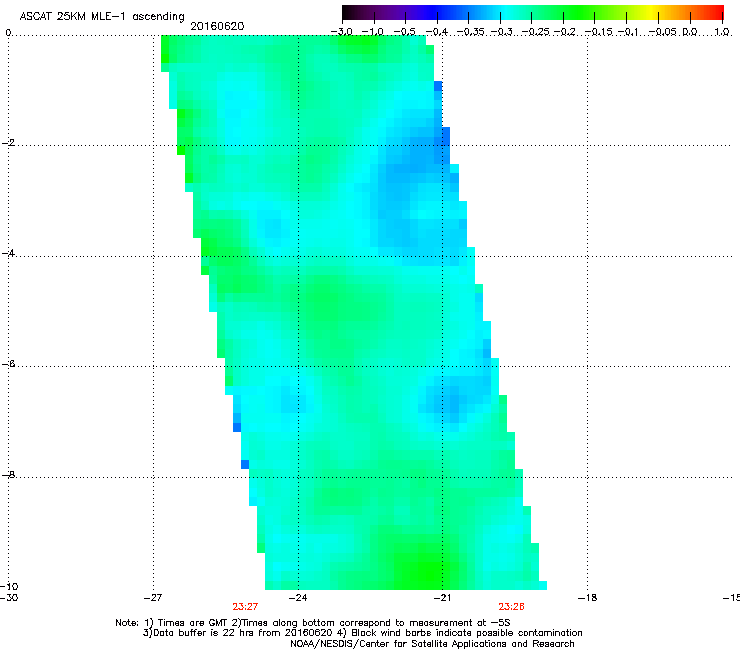Click the longitude axis label -21

point(442,597)
